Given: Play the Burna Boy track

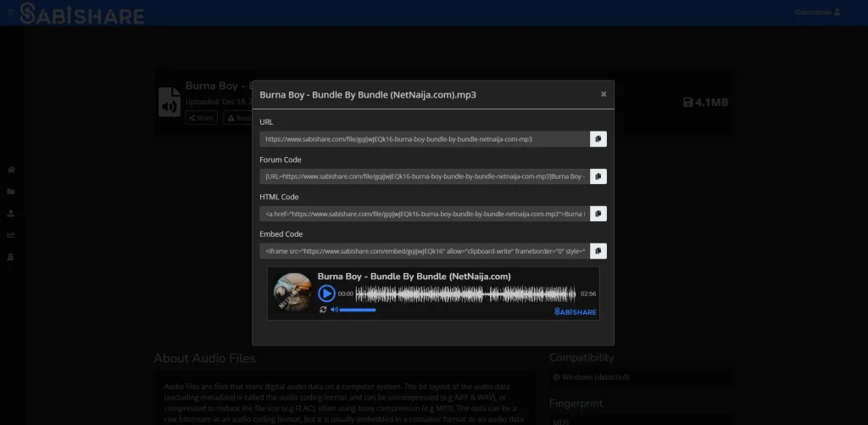Looking at the screenshot, I should (326, 294).
